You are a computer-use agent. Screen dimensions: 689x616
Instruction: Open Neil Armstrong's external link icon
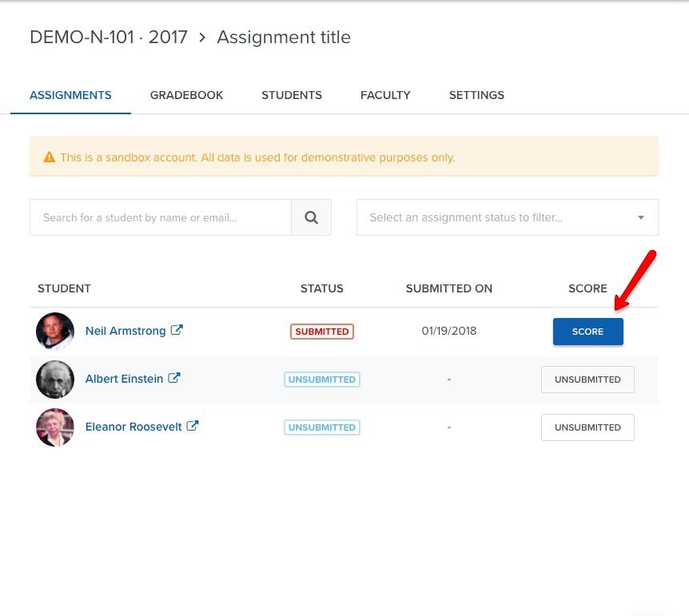(x=177, y=330)
